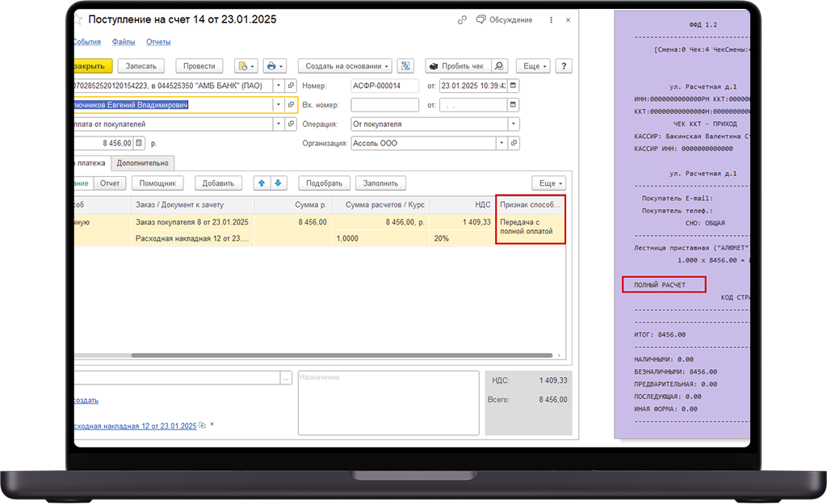Copy the document link via chain icon

coord(462,20)
